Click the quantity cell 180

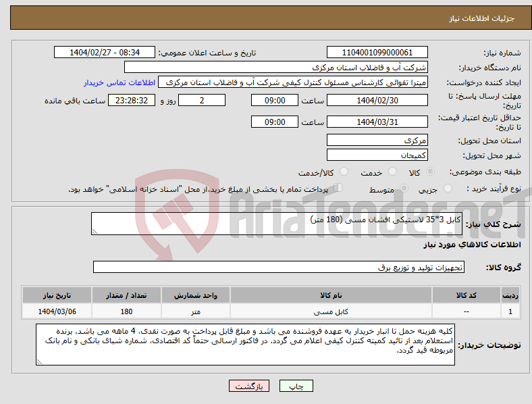tap(126, 311)
